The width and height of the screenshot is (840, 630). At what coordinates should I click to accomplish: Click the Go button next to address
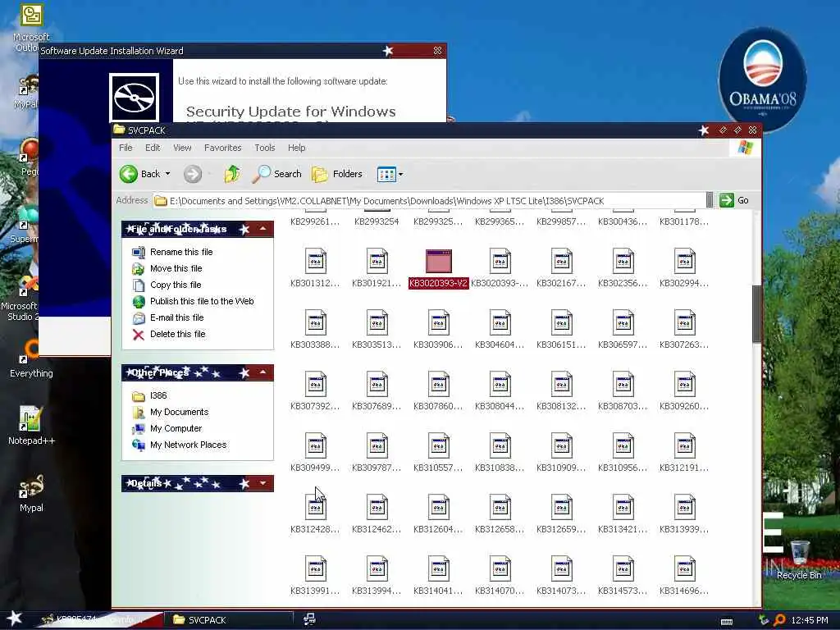pyautogui.click(x=734, y=200)
